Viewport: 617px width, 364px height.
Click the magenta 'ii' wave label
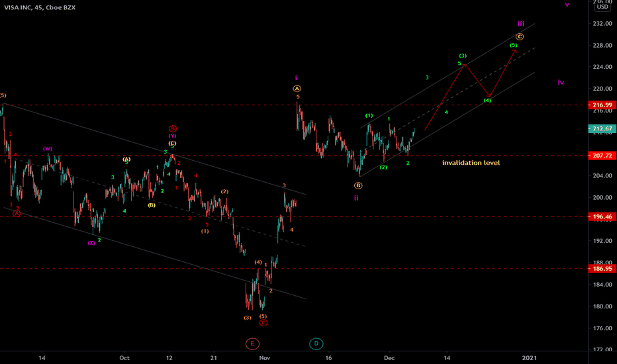click(x=356, y=198)
